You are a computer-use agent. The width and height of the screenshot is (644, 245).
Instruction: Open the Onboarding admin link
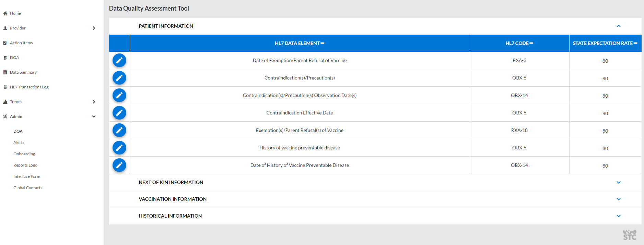(x=24, y=154)
